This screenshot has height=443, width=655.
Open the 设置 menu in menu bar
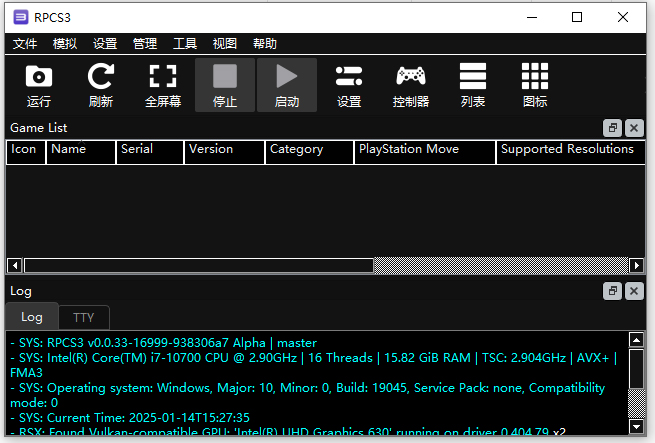click(x=105, y=44)
